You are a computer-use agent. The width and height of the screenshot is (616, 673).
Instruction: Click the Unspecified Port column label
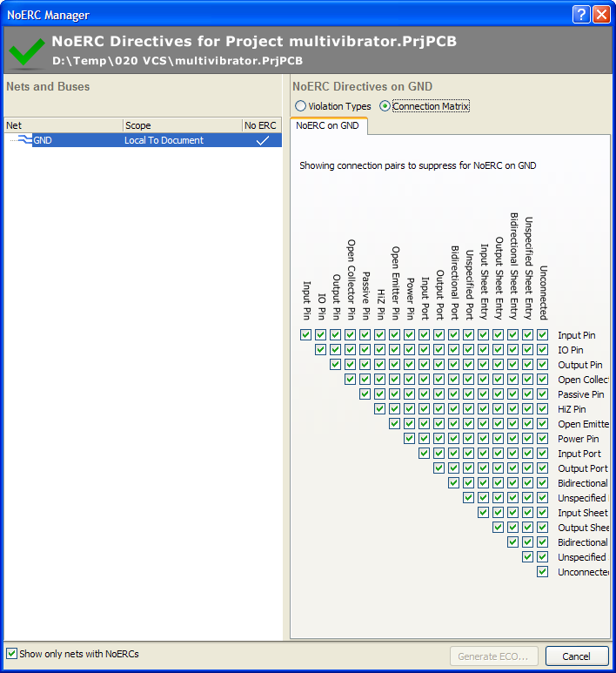pos(469,285)
